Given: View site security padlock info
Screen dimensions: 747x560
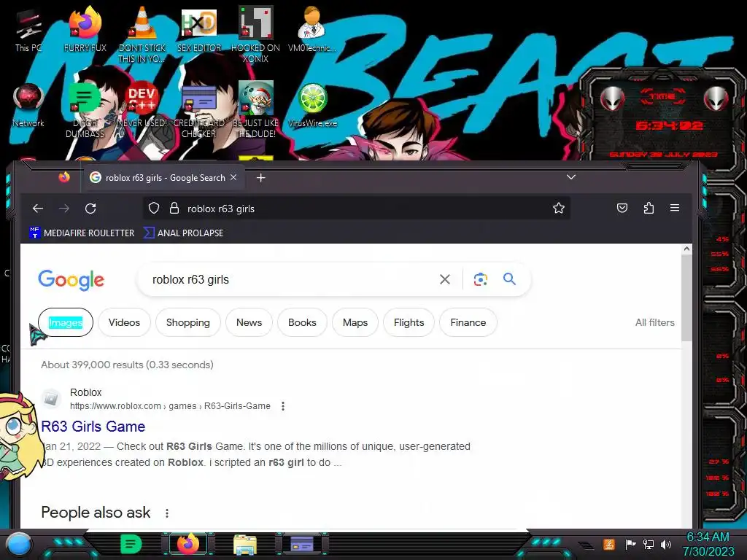Looking at the screenshot, I should coord(174,208).
